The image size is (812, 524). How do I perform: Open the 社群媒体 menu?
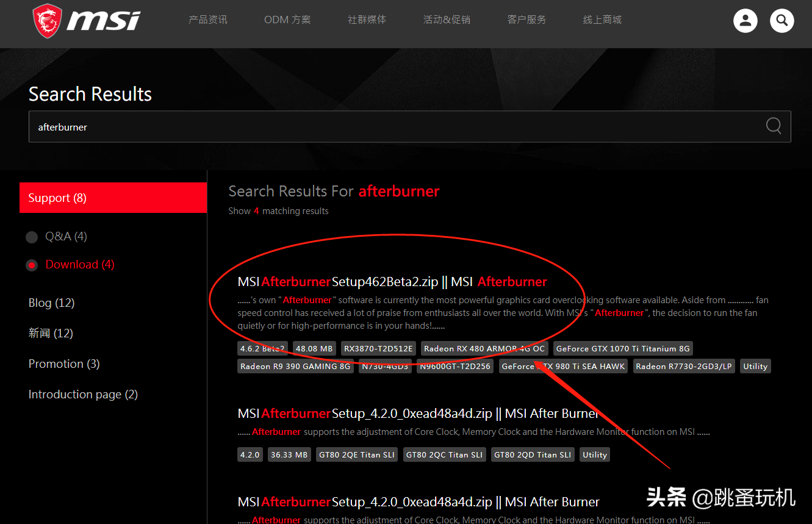coord(367,20)
